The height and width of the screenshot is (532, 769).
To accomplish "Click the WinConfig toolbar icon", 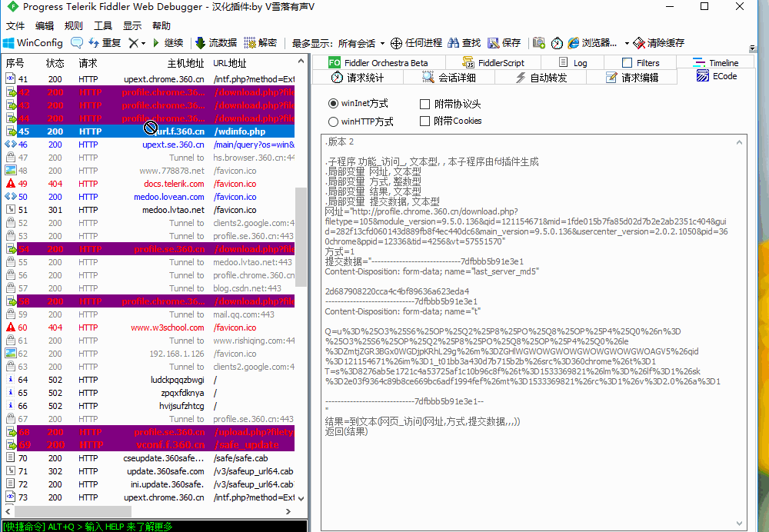I will click(x=8, y=43).
